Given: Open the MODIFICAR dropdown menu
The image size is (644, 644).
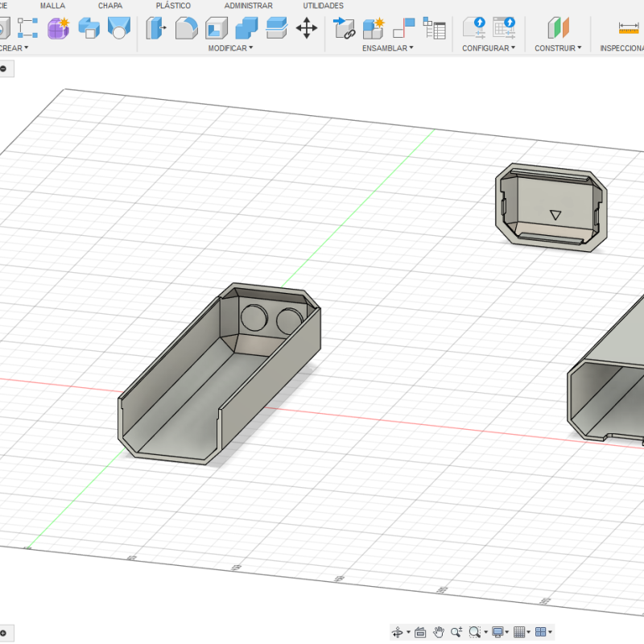Looking at the screenshot, I should (229, 47).
